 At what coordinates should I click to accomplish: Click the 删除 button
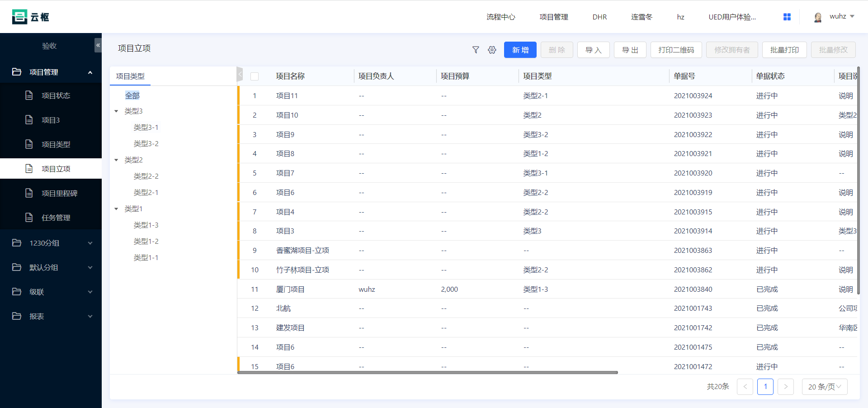[557, 50]
